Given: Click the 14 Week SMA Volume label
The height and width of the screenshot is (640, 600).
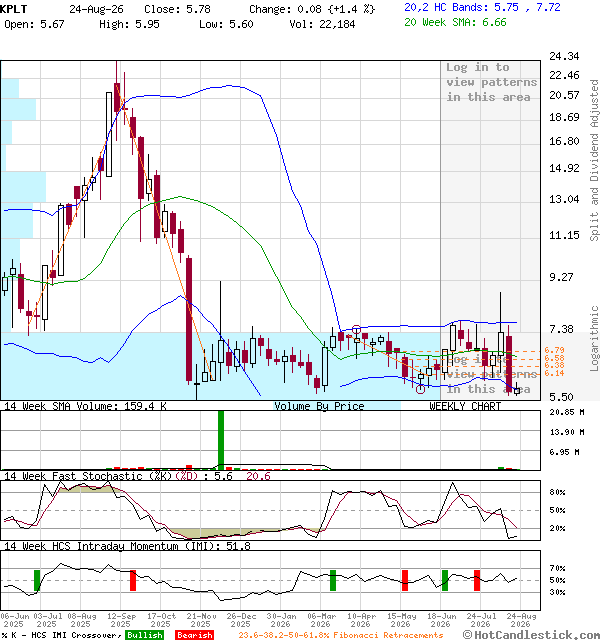Looking at the screenshot, I should [85, 406].
